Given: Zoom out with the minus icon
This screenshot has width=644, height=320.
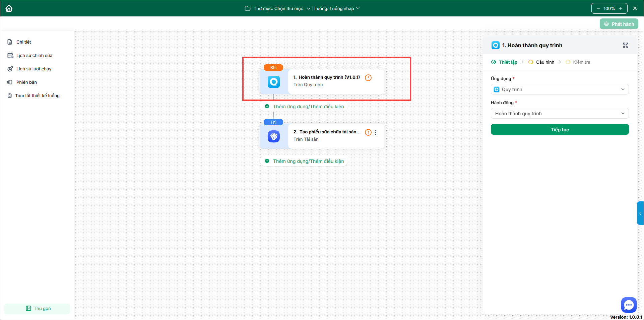Looking at the screenshot, I should point(598,8).
